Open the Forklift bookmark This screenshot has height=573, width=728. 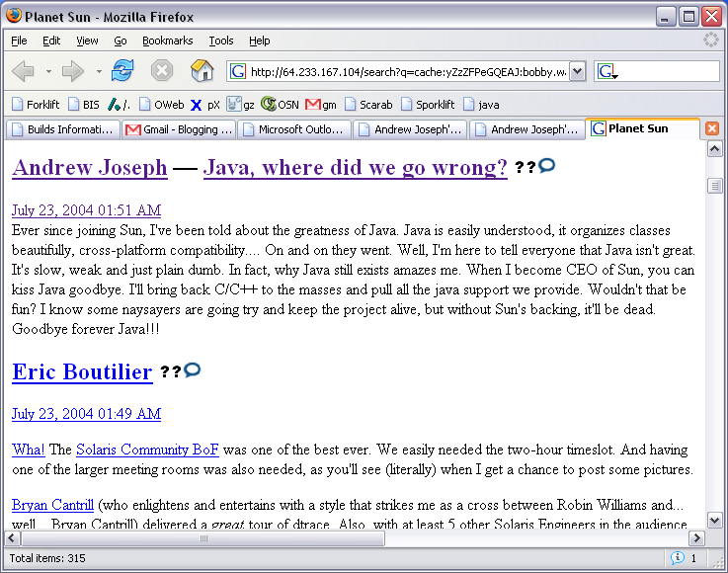pyautogui.click(x=36, y=105)
